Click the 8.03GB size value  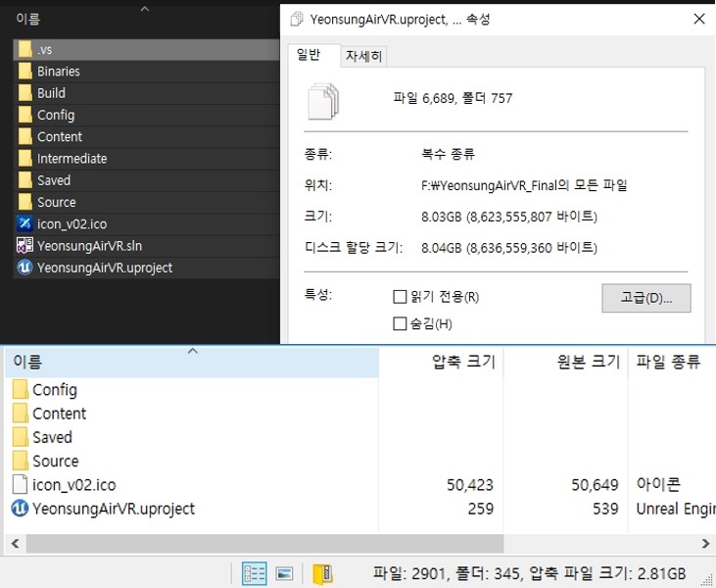pos(509,217)
